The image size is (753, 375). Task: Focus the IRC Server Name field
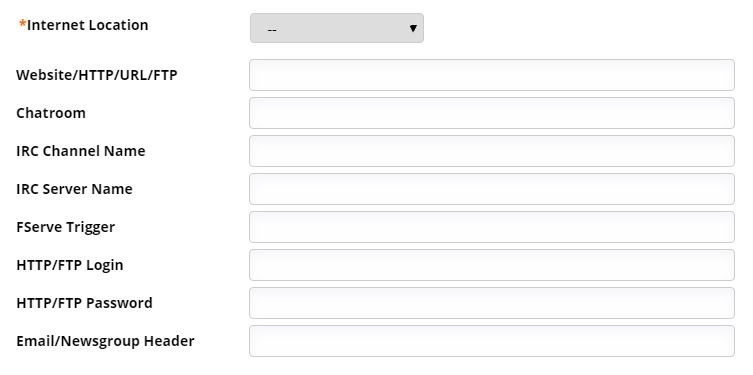click(x=492, y=189)
